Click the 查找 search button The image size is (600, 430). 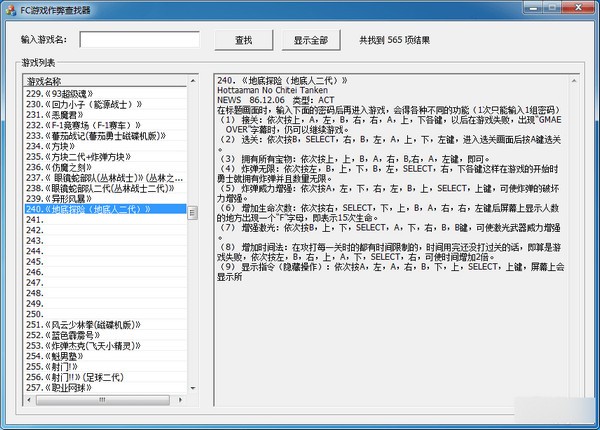tap(244, 40)
